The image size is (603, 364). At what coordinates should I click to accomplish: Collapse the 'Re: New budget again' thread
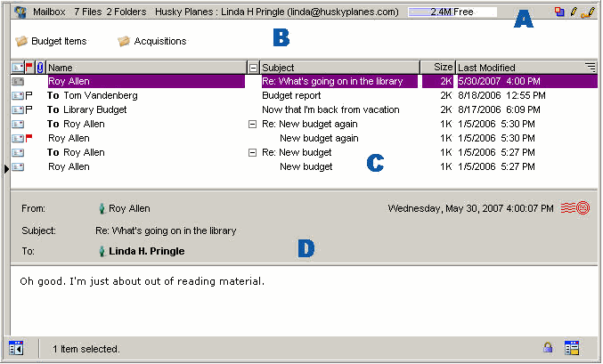click(x=253, y=124)
